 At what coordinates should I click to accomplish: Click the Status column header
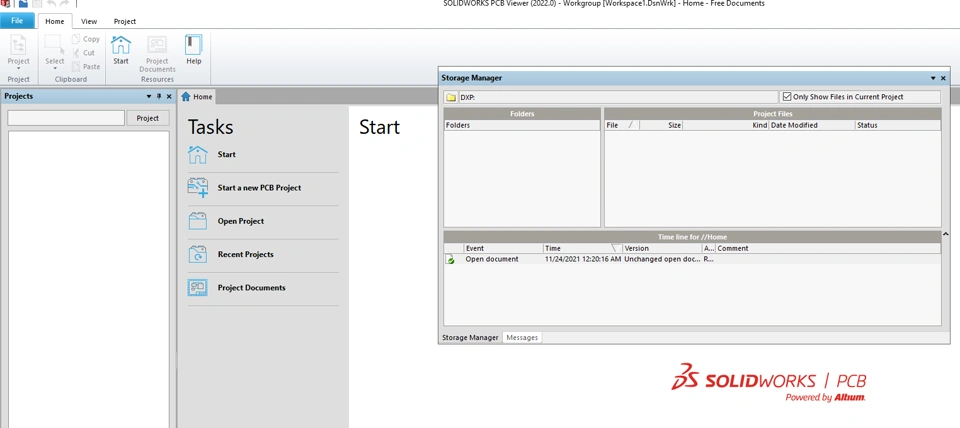[898, 125]
